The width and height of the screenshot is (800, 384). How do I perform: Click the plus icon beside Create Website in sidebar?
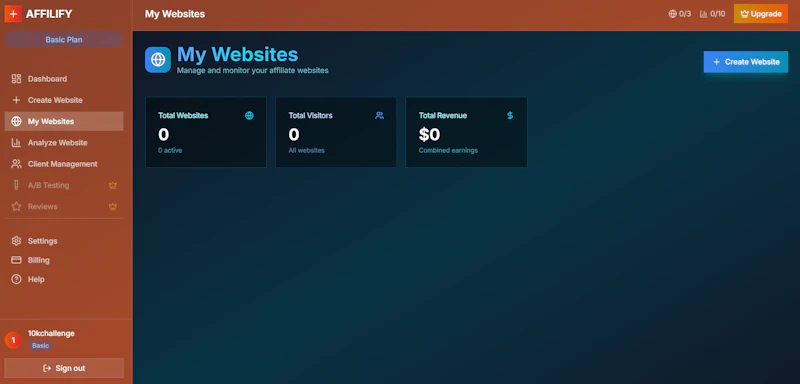16,100
